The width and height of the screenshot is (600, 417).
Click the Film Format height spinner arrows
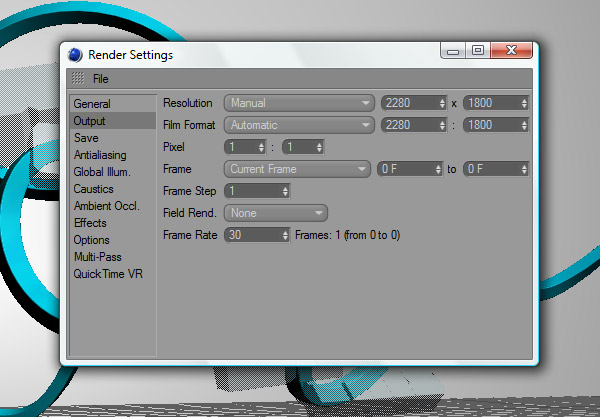coord(524,125)
